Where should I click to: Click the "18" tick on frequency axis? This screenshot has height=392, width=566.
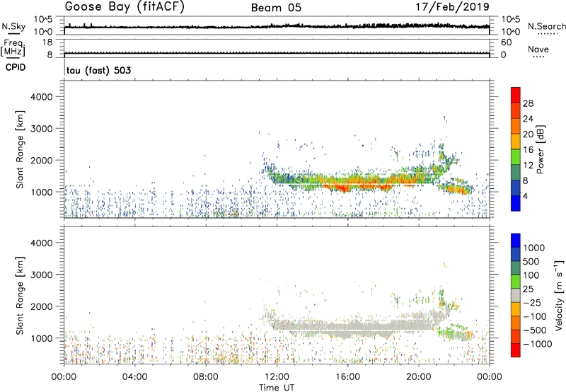click(x=47, y=42)
